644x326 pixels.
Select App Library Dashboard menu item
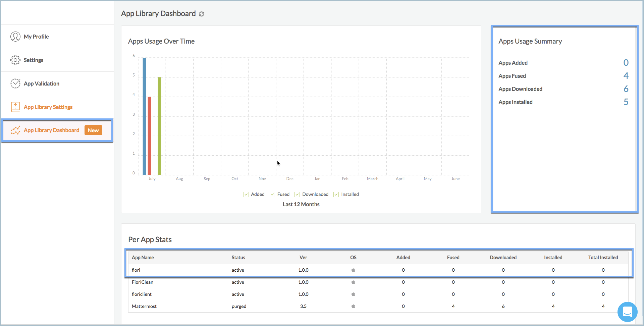pyautogui.click(x=57, y=130)
